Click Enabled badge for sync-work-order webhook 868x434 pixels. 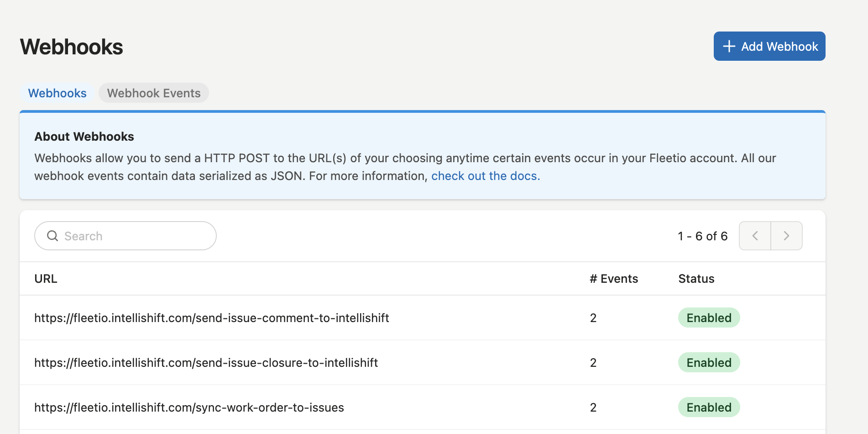tap(709, 408)
